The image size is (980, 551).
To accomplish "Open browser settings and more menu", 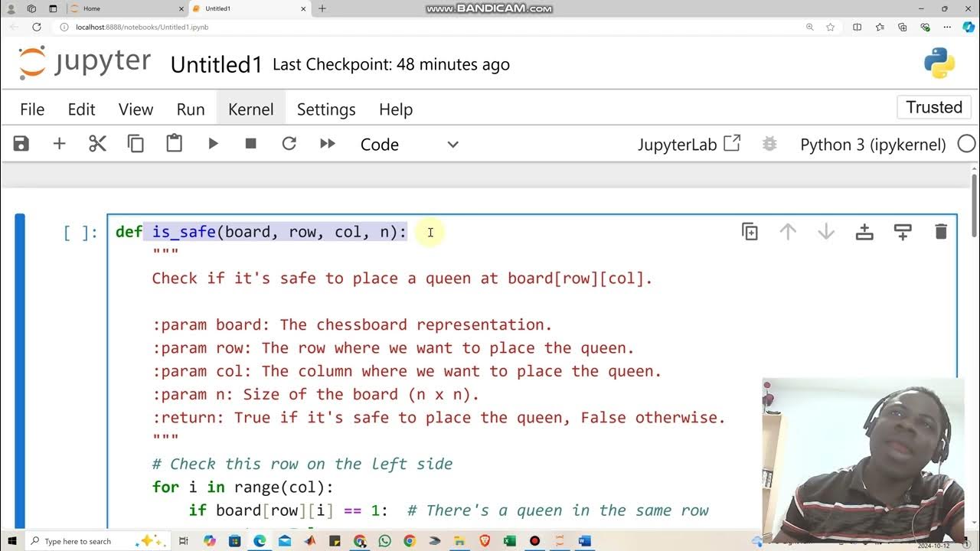I will point(947,27).
